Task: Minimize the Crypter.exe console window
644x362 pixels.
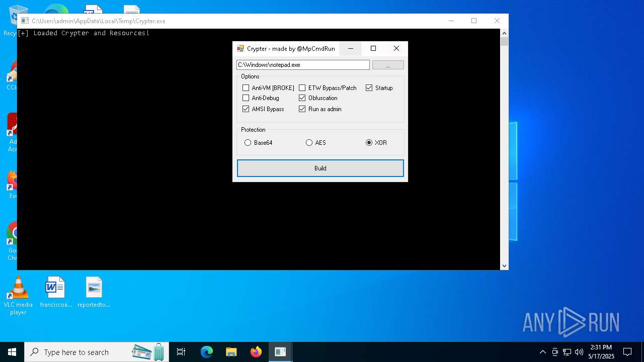Action: [451, 21]
